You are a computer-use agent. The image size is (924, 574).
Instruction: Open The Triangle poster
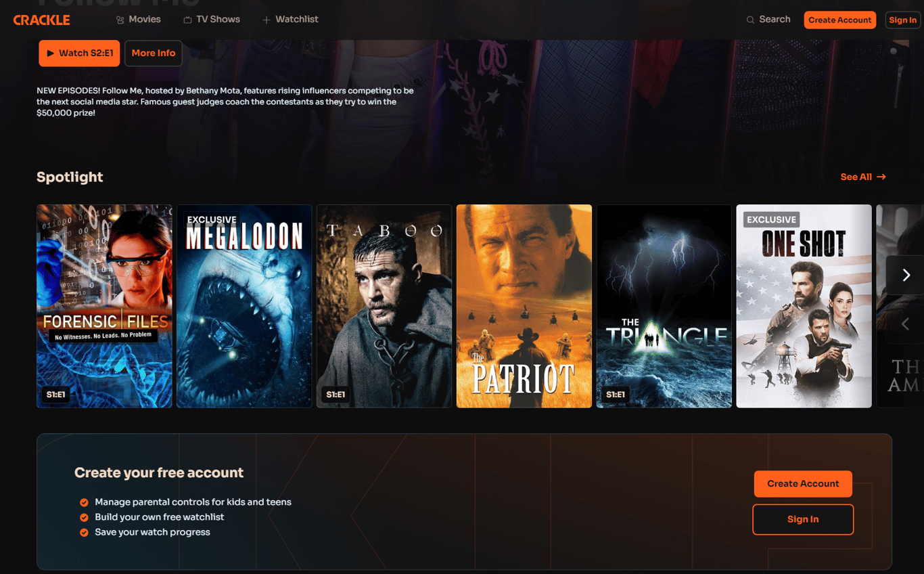pos(664,306)
